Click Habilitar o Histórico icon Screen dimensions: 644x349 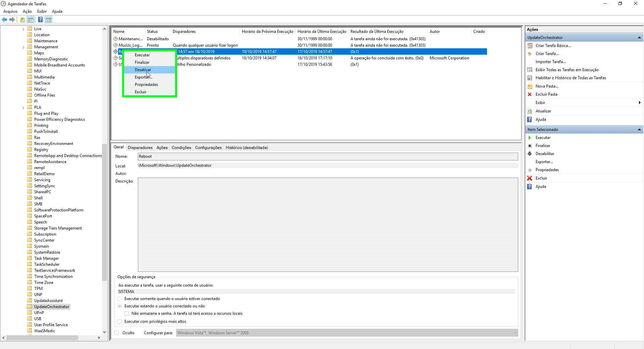(x=530, y=78)
